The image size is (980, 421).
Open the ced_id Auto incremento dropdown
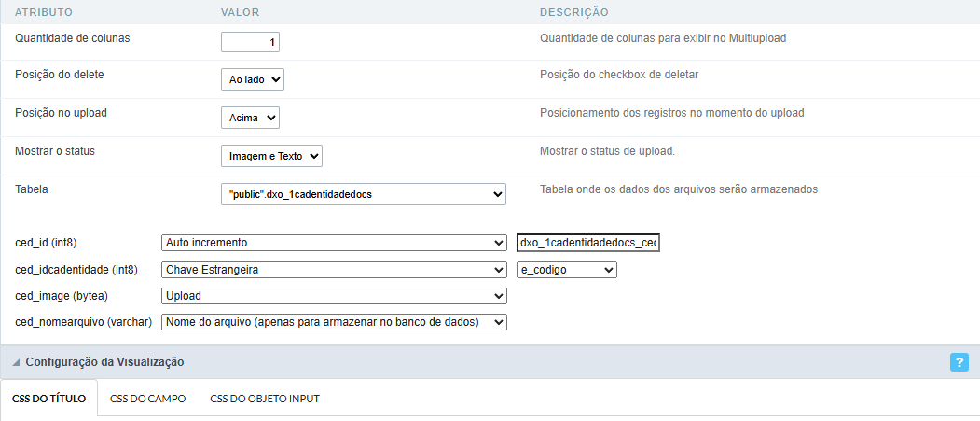pyautogui.click(x=334, y=242)
